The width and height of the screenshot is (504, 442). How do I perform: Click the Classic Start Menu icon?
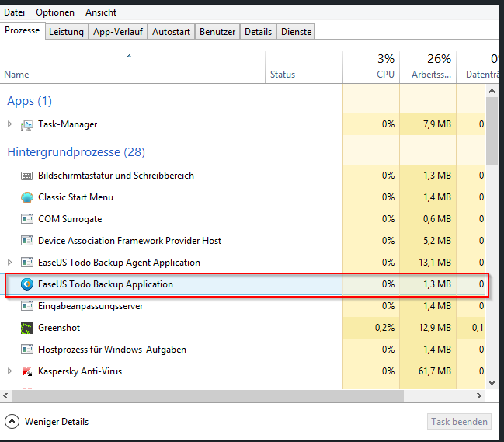tap(27, 197)
